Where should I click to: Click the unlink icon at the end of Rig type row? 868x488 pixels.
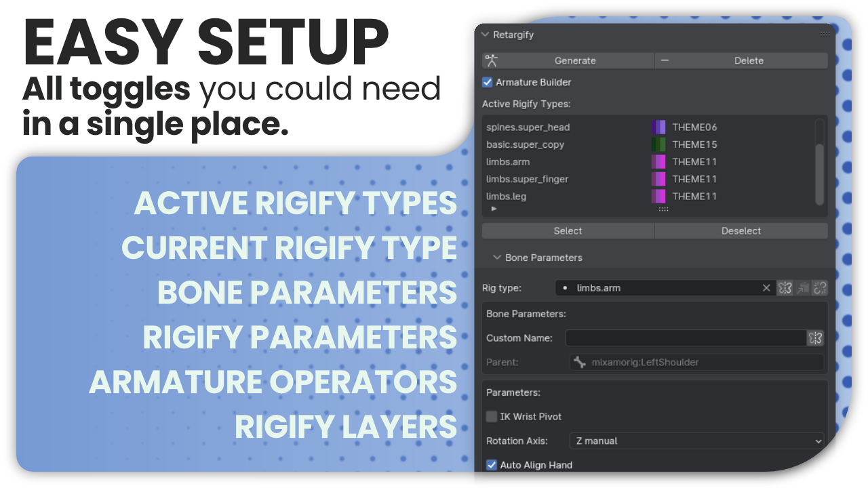click(x=819, y=287)
